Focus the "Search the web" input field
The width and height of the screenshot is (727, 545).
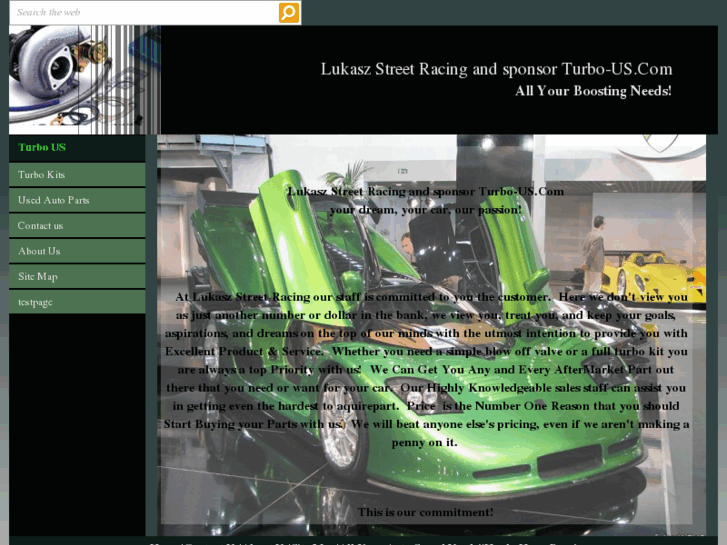point(144,13)
